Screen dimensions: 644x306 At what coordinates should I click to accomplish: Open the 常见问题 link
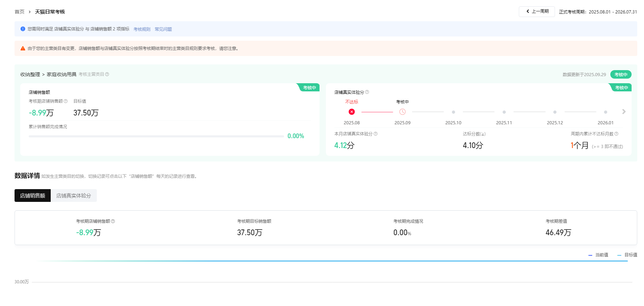click(163, 29)
